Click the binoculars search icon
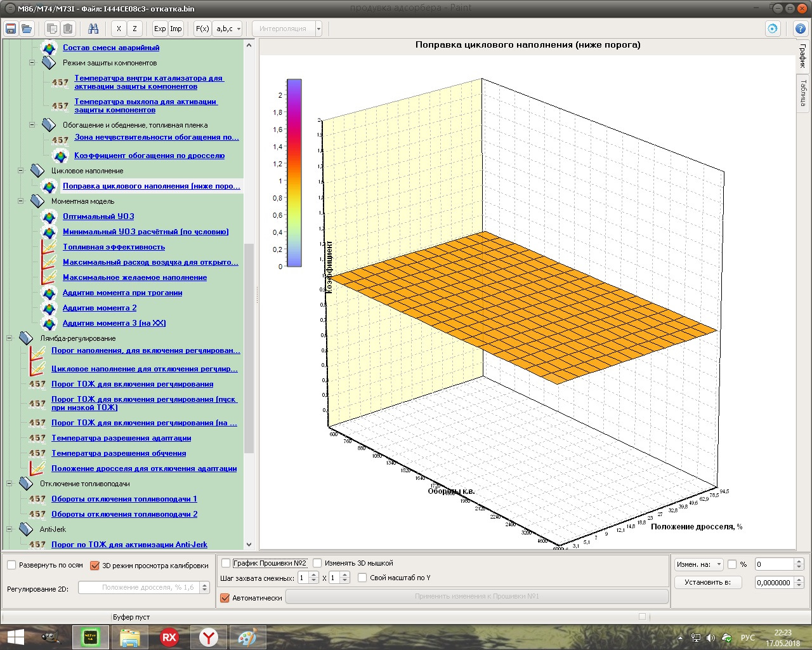The width and height of the screenshot is (812, 650). [x=93, y=29]
